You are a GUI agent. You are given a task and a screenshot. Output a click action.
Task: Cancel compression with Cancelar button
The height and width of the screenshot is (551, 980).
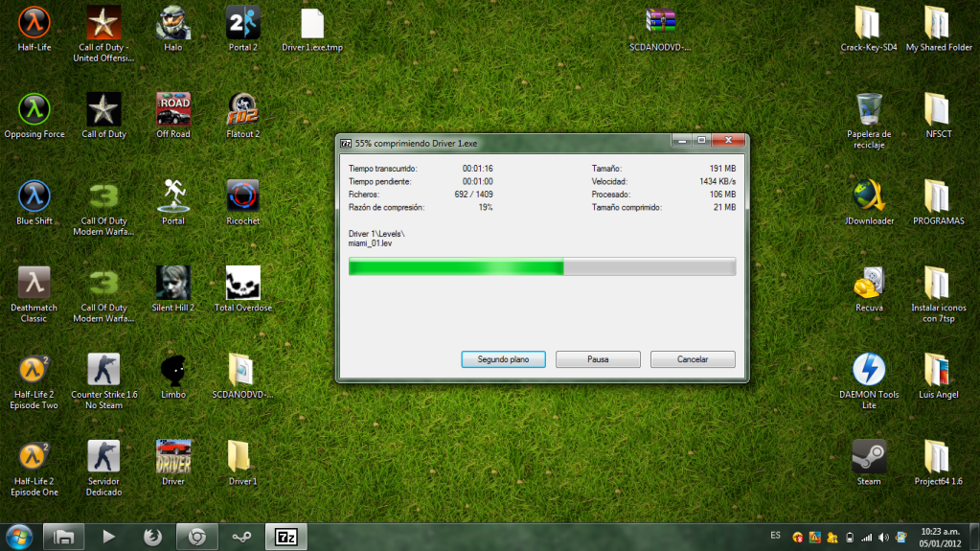[693, 359]
